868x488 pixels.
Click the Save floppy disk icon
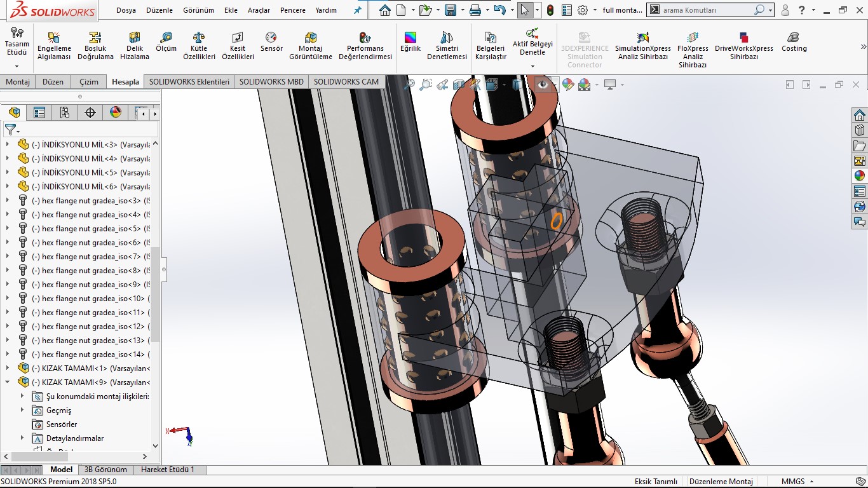coord(451,10)
